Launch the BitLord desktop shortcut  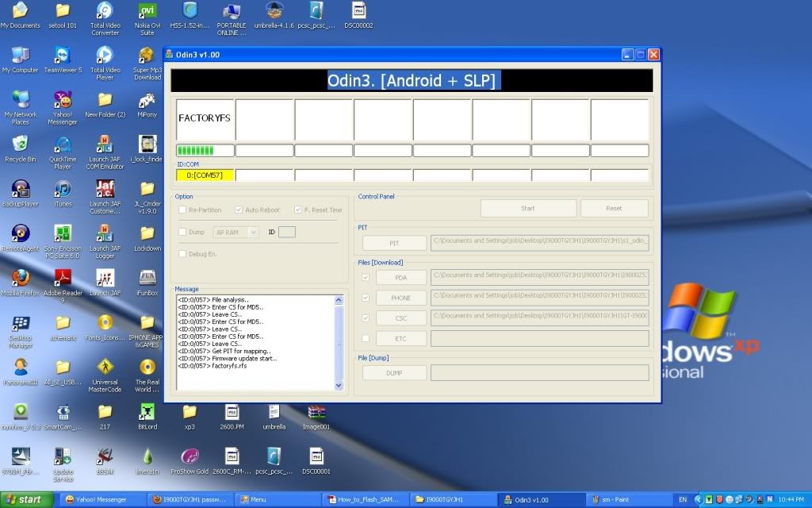147,417
